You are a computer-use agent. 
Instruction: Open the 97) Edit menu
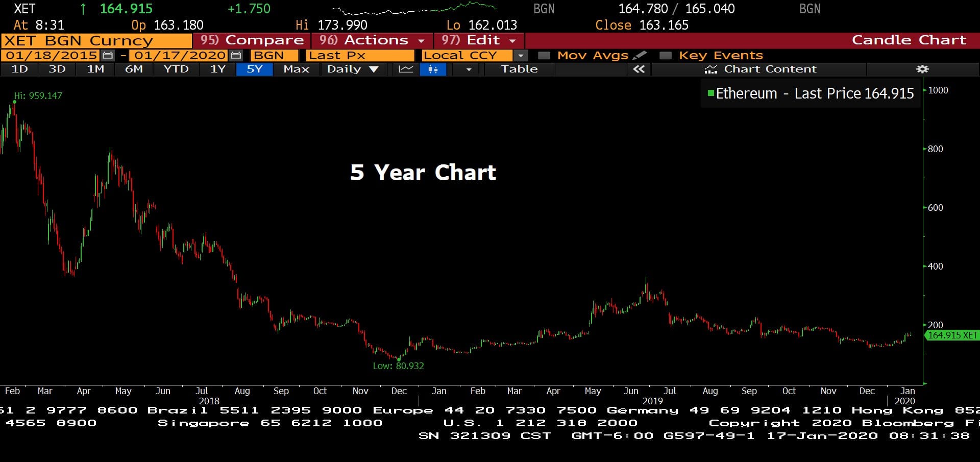point(479,40)
